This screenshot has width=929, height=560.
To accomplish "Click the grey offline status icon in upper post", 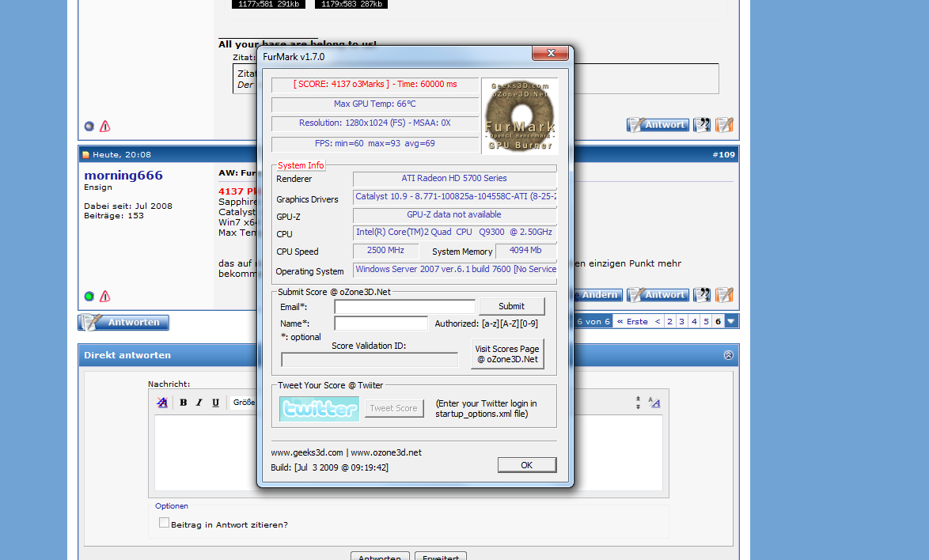I will click(89, 126).
